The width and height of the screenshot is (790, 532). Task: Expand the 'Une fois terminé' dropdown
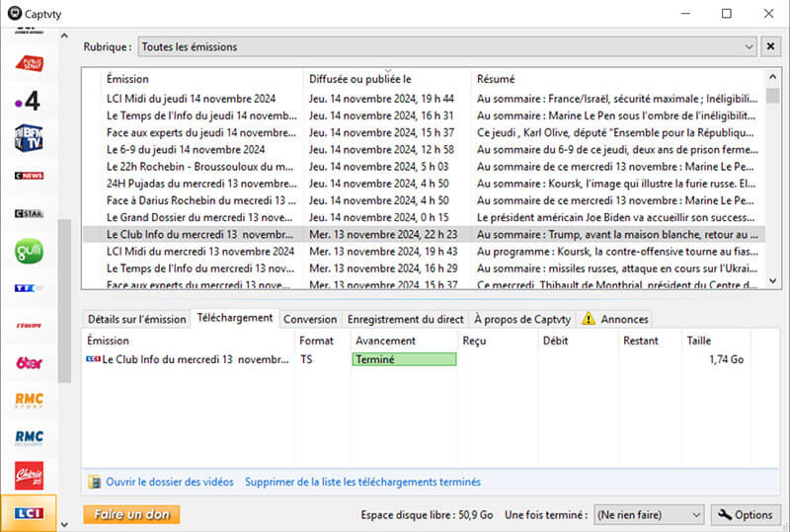[694, 514]
